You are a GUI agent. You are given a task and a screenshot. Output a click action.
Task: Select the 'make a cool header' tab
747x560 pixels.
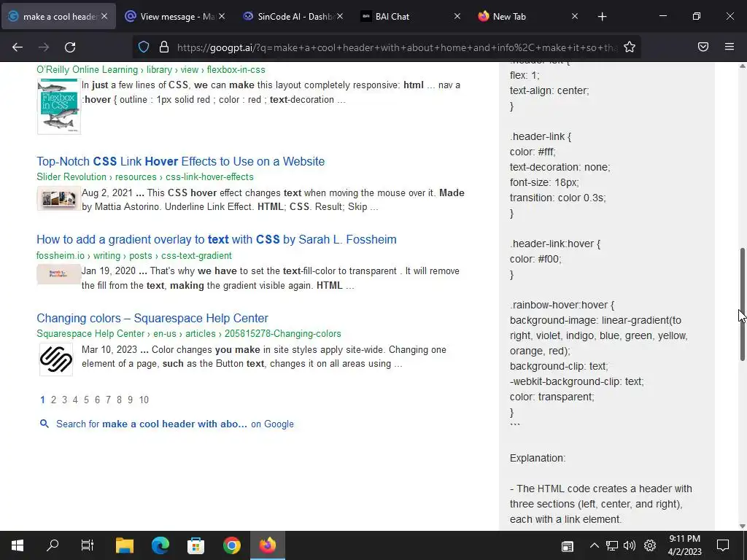(x=58, y=17)
